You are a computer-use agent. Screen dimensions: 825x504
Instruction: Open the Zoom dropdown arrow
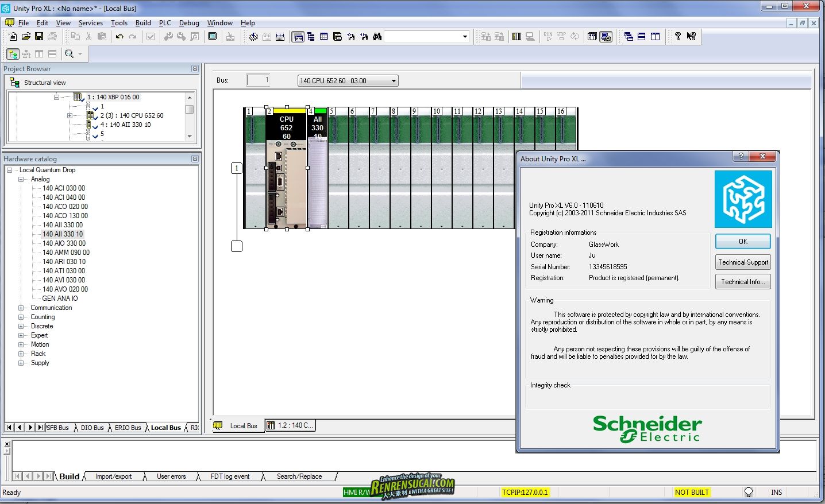80,53
